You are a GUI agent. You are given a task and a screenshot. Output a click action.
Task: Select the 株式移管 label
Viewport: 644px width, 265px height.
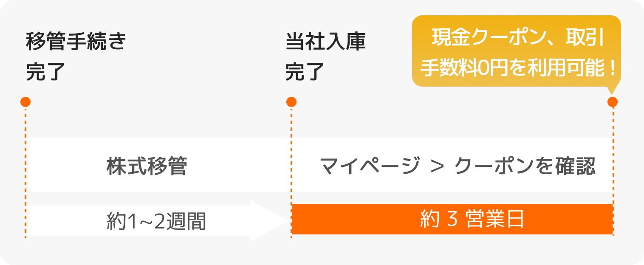[x=147, y=167]
